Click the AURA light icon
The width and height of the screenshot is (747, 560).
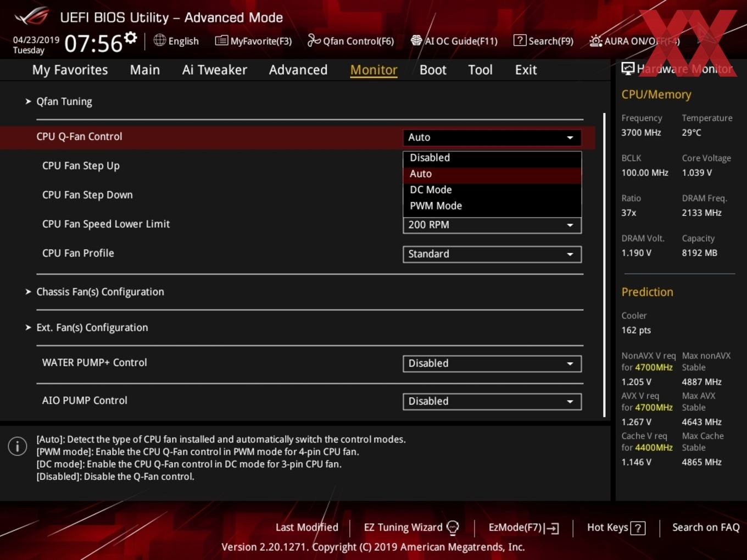coord(595,41)
